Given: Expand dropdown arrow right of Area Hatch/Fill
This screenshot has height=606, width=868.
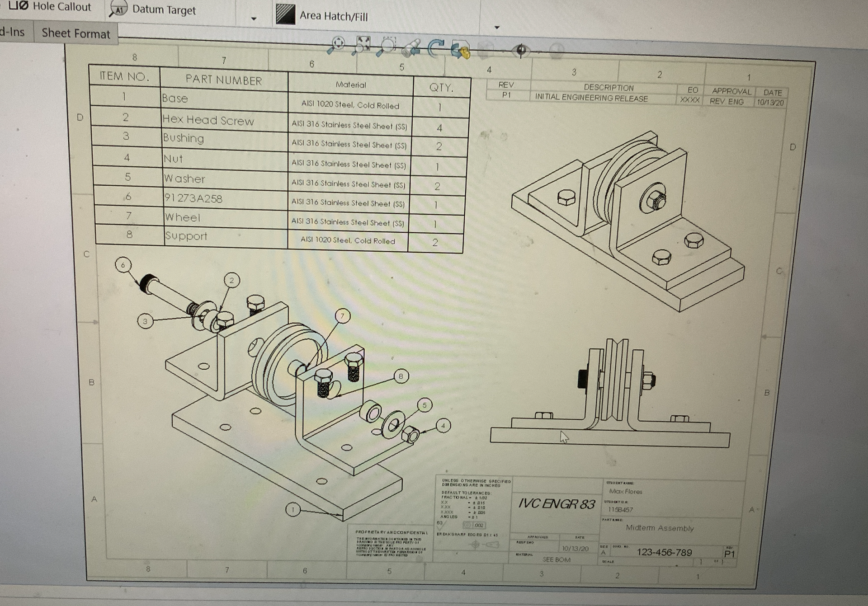Looking at the screenshot, I should [x=497, y=28].
